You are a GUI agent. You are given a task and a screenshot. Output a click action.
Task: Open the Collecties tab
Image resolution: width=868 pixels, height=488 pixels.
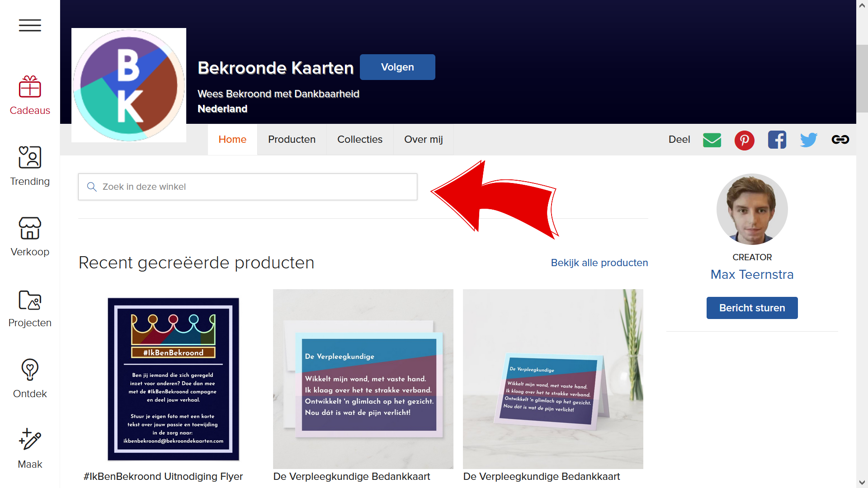[x=360, y=140]
